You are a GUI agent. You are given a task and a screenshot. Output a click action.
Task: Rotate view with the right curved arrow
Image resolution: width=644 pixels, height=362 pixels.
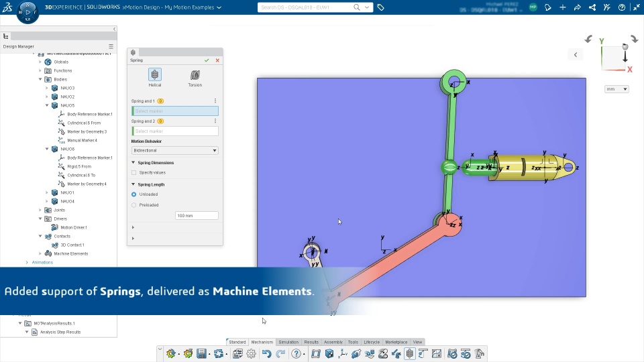(x=635, y=39)
